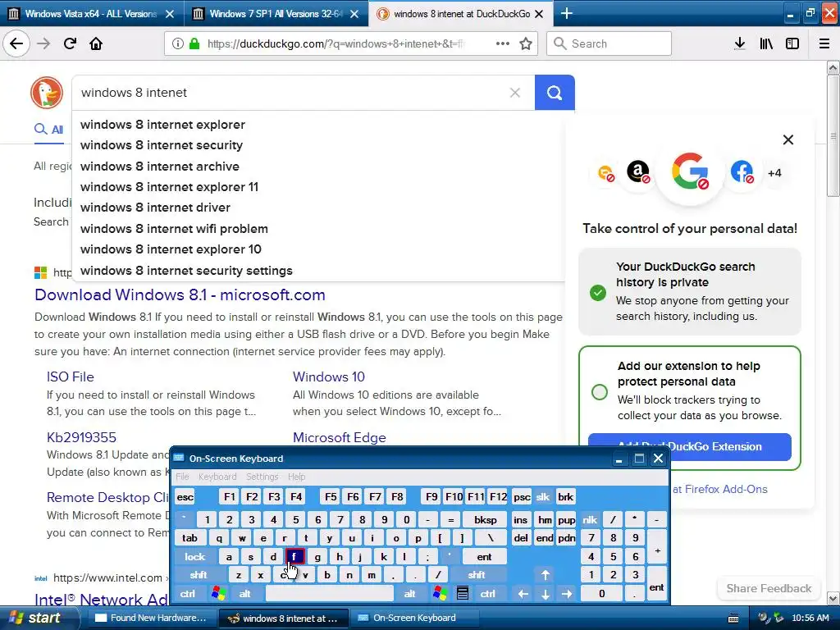Toggle the ins insert key
Image resolution: width=840 pixels, height=630 pixels.
point(520,519)
